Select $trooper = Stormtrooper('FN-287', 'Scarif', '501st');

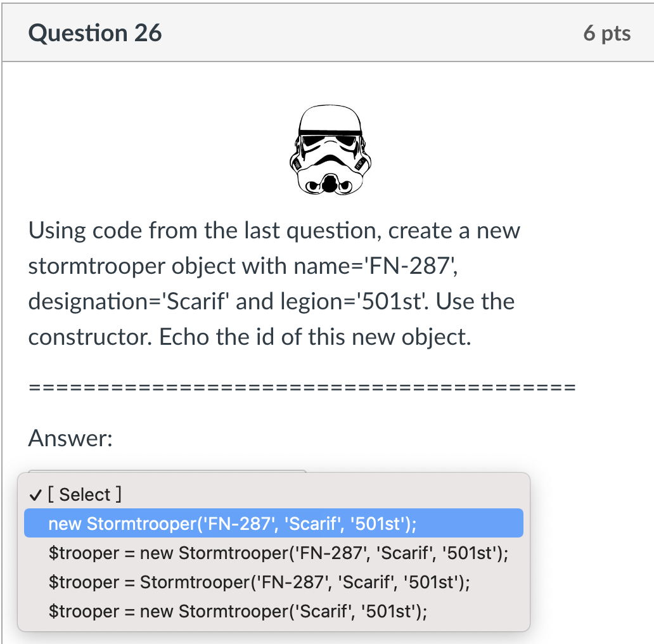coord(260,581)
